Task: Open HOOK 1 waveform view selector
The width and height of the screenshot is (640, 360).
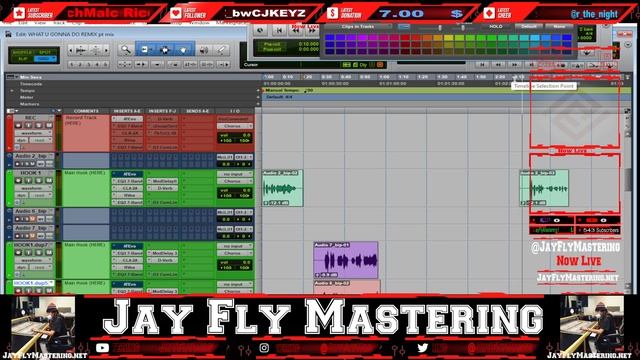Action: [x=34, y=188]
